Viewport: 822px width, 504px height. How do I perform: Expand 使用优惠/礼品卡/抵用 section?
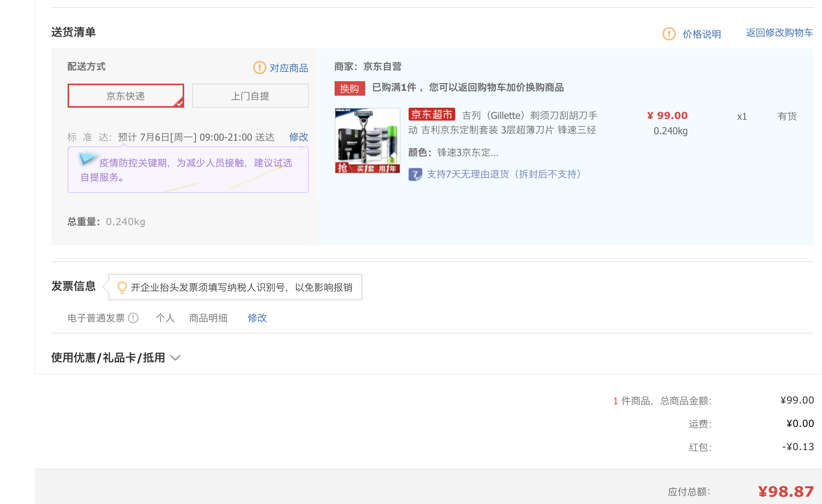click(x=116, y=358)
